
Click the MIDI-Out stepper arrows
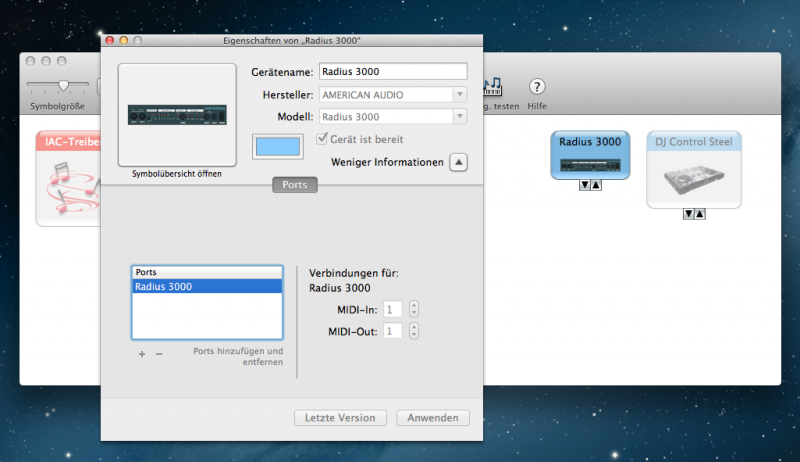click(414, 331)
